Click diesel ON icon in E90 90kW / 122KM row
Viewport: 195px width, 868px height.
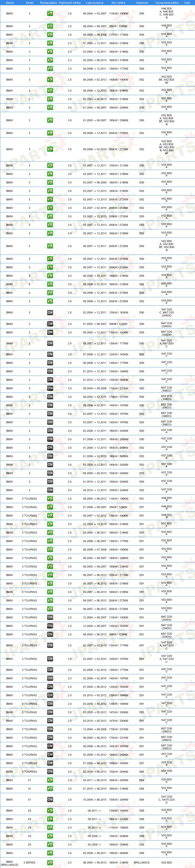click(50, 324)
